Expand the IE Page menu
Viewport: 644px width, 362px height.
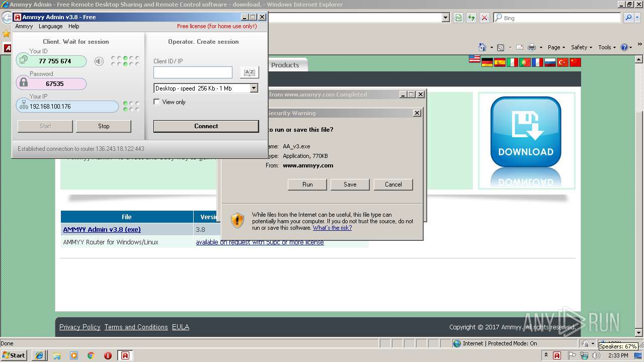[556, 47]
